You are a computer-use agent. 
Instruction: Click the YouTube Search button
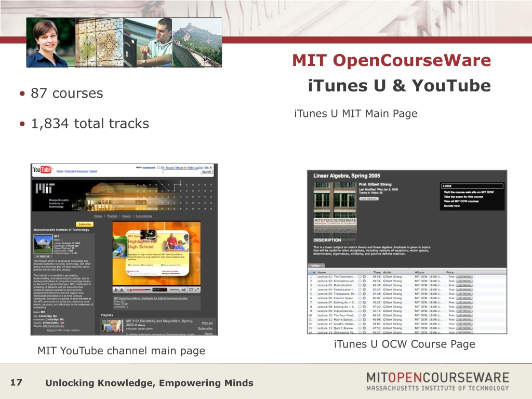[206, 171]
